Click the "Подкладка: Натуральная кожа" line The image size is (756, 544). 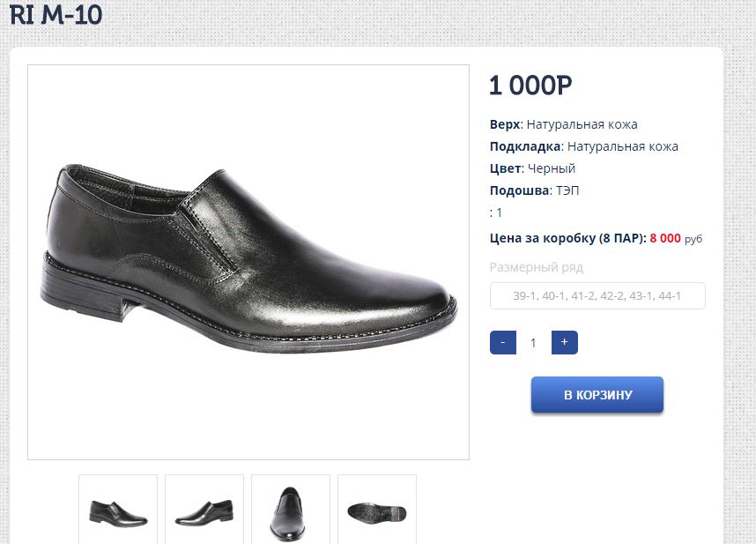click(583, 146)
